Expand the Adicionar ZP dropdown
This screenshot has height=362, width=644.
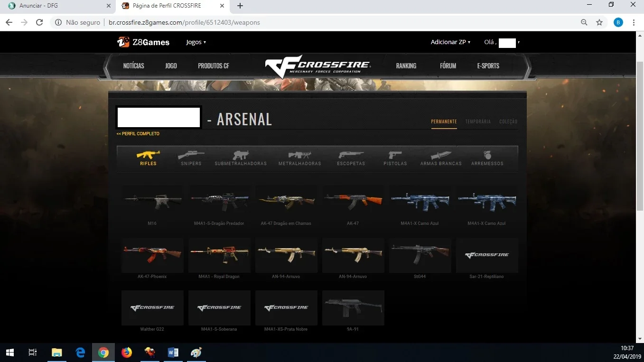pos(450,42)
